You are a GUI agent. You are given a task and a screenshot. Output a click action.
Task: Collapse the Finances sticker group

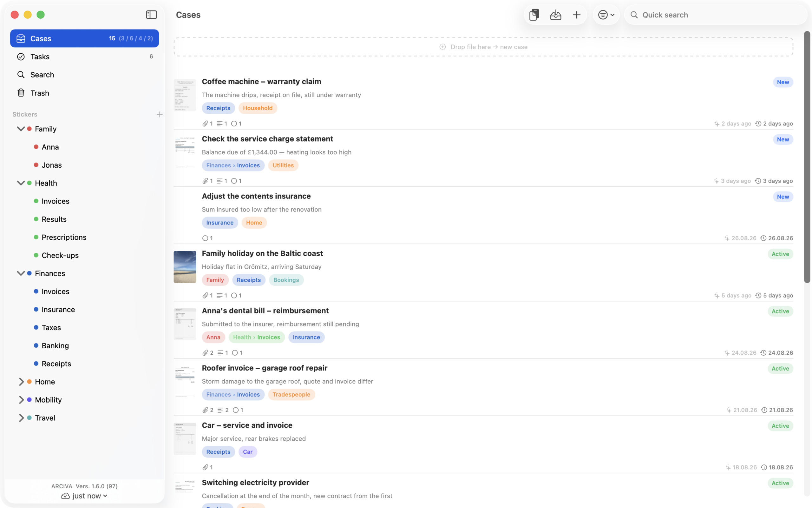(21, 273)
